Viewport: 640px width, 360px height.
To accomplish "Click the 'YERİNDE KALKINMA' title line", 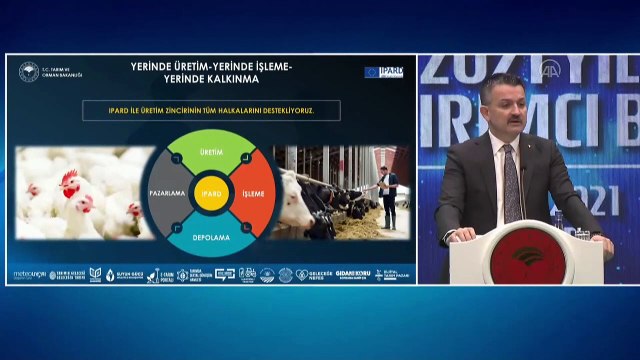I will click(211, 79).
